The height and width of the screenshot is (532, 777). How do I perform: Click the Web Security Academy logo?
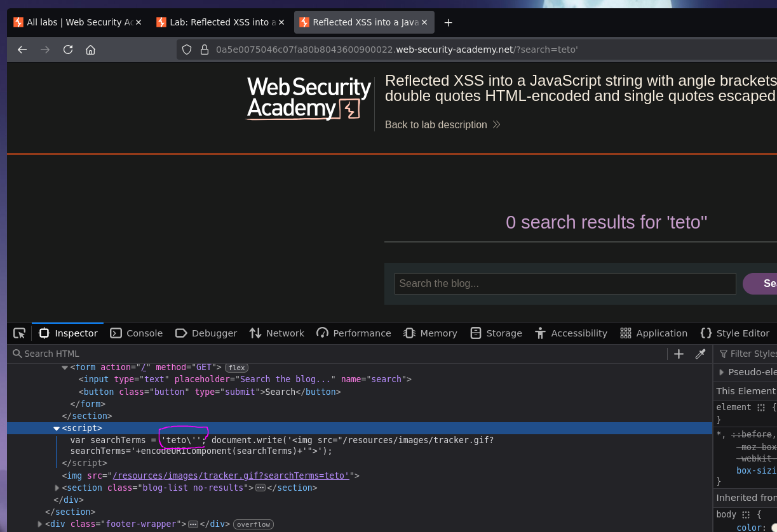click(x=309, y=98)
